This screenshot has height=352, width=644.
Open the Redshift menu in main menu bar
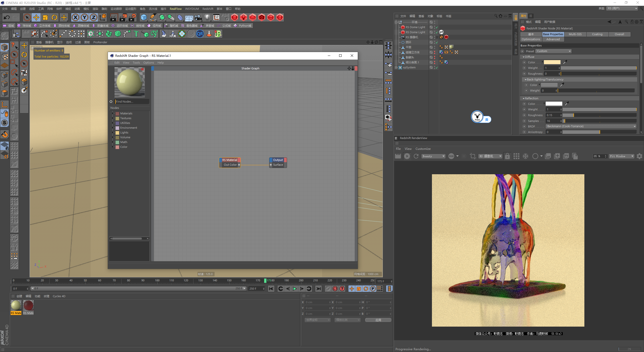(x=208, y=9)
